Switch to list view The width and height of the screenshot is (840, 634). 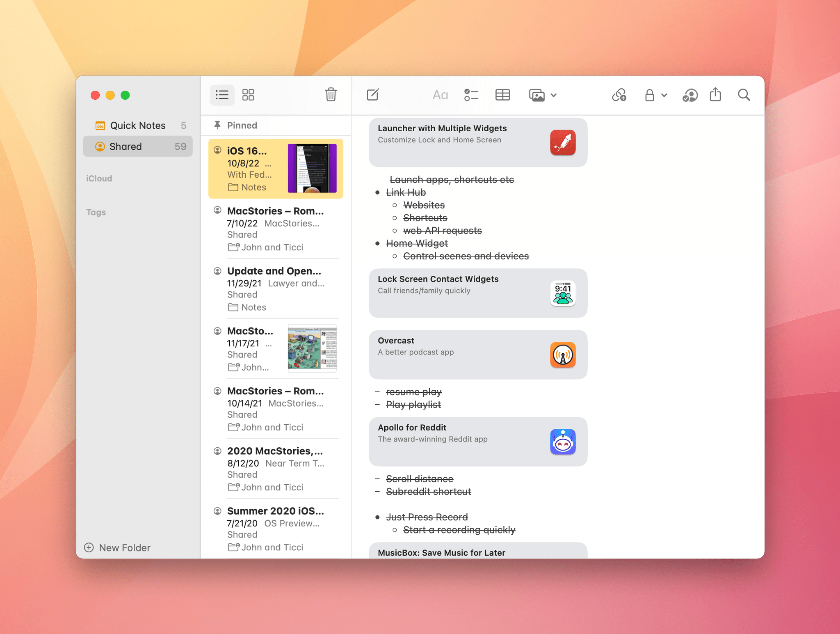pos(222,95)
